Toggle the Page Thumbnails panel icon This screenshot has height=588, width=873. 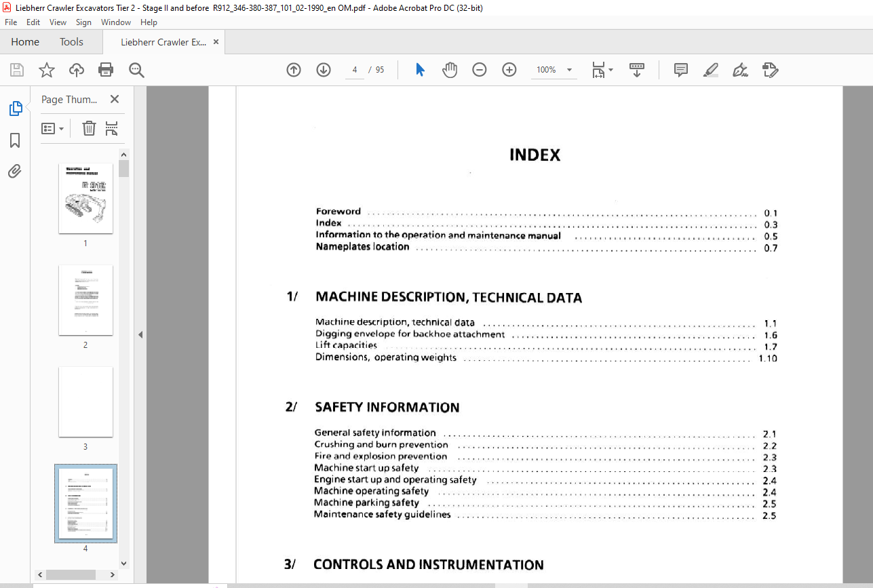click(15, 108)
